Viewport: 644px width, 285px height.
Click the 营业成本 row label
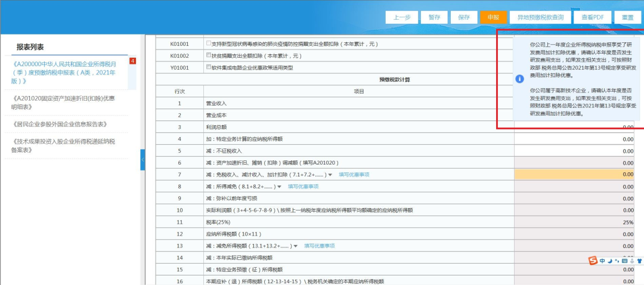(x=216, y=116)
